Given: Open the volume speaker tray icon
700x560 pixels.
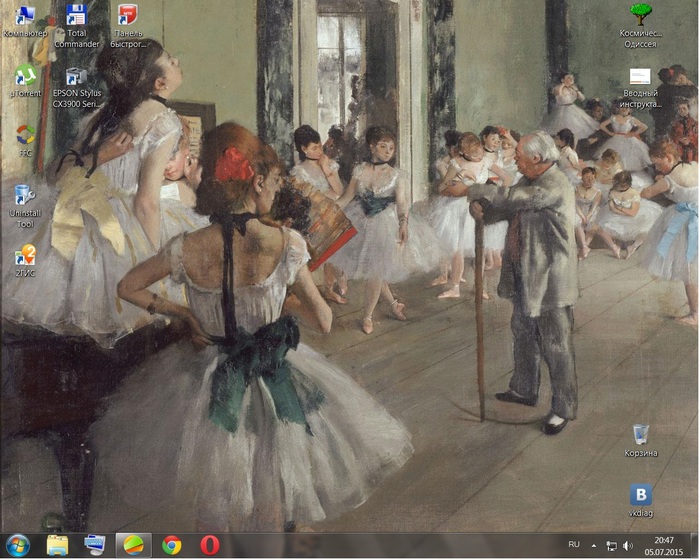Looking at the screenshot, I should pyautogui.click(x=628, y=546).
